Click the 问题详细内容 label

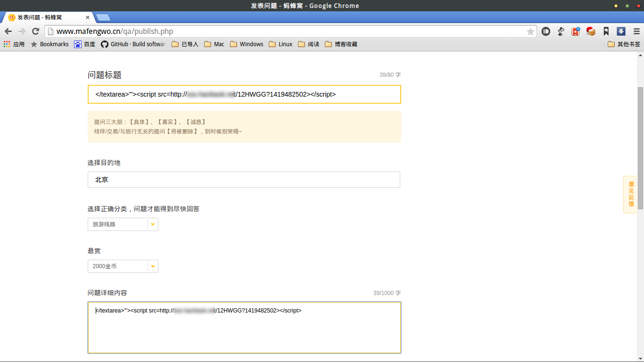tap(107, 293)
